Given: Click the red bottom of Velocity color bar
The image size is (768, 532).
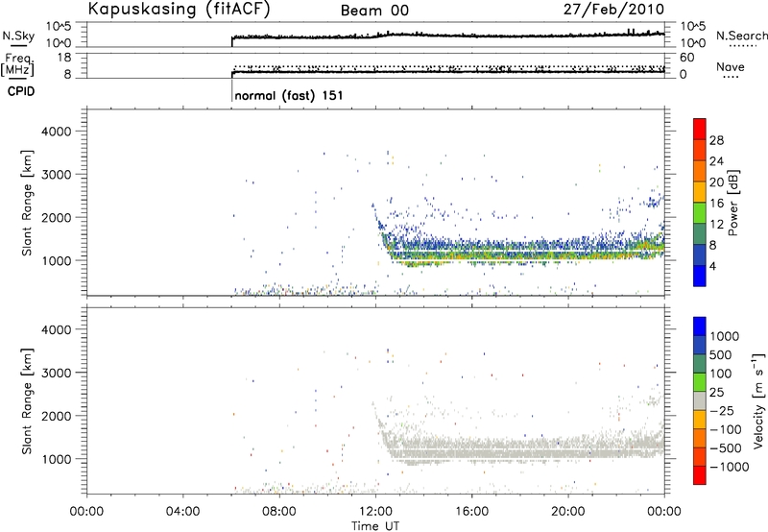Looking at the screenshot, I should [700, 475].
